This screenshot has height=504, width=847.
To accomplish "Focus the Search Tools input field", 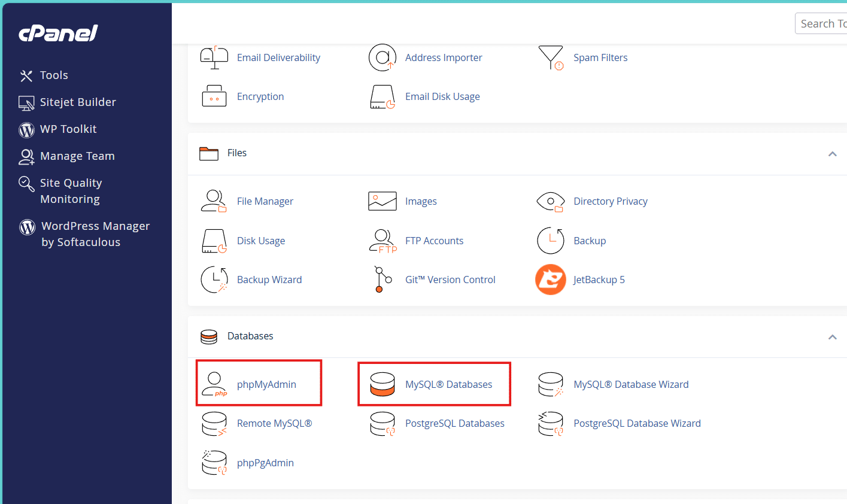I will (x=821, y=23).
